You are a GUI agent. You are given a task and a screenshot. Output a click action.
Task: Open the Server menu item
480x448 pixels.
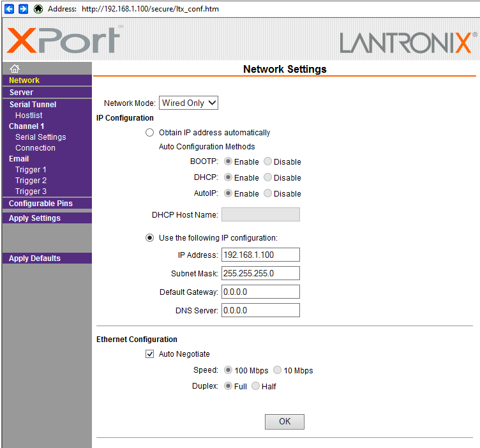click(x=21, y=93)
